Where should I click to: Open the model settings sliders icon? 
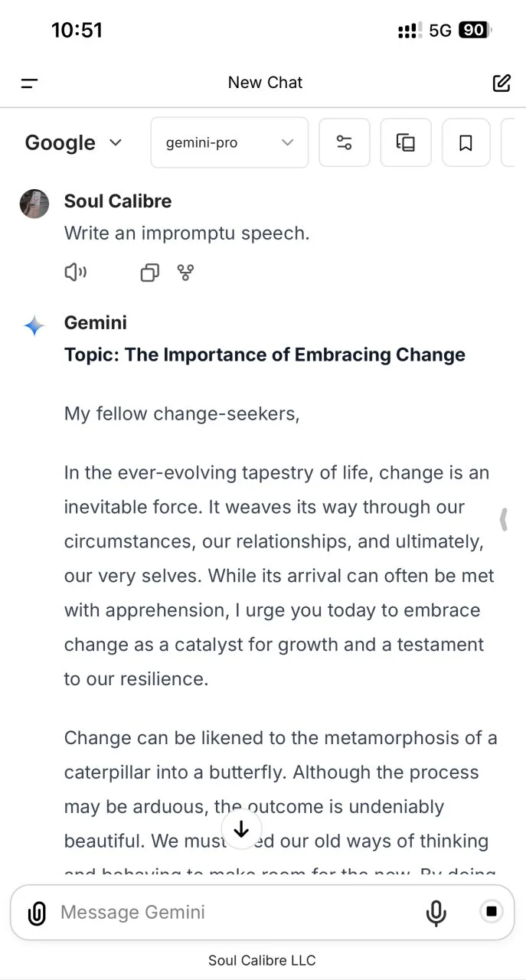point(345,142)
